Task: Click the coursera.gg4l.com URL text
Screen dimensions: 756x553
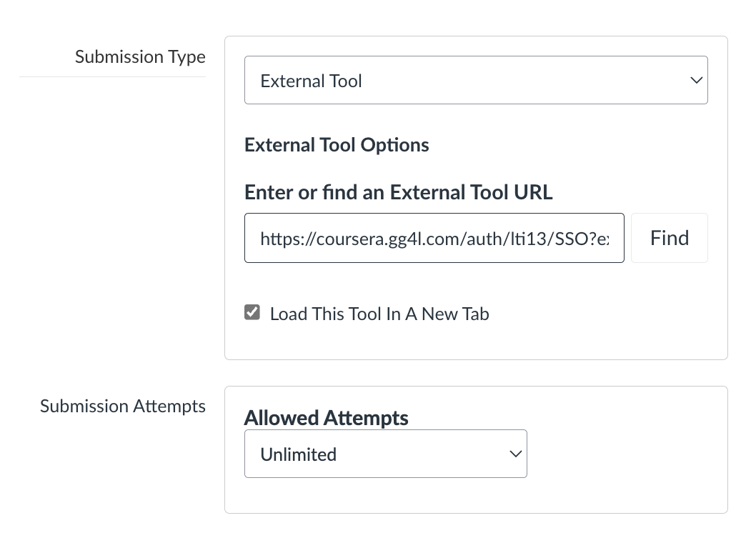Action: pyautogui.click(x=434, y=238)
